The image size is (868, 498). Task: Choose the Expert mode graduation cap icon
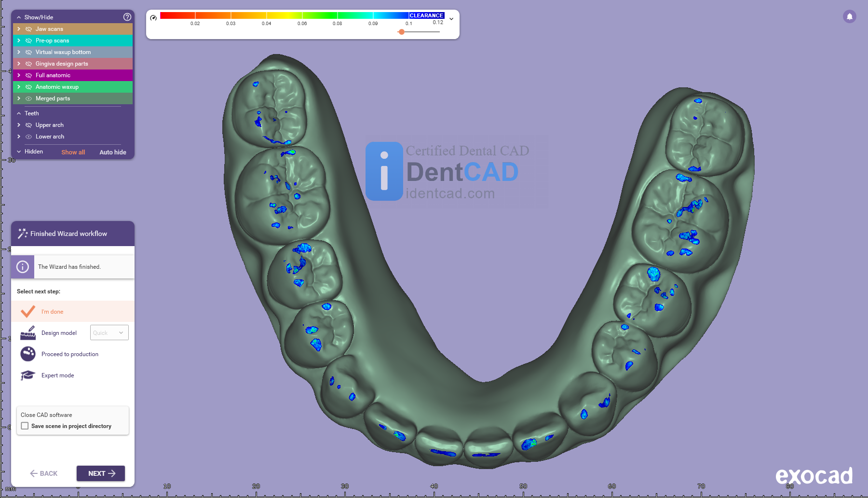[28, 375]
